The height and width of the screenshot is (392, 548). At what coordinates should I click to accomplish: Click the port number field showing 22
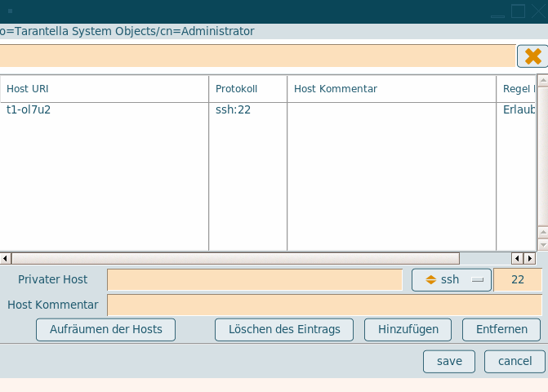tap(517, 280)
